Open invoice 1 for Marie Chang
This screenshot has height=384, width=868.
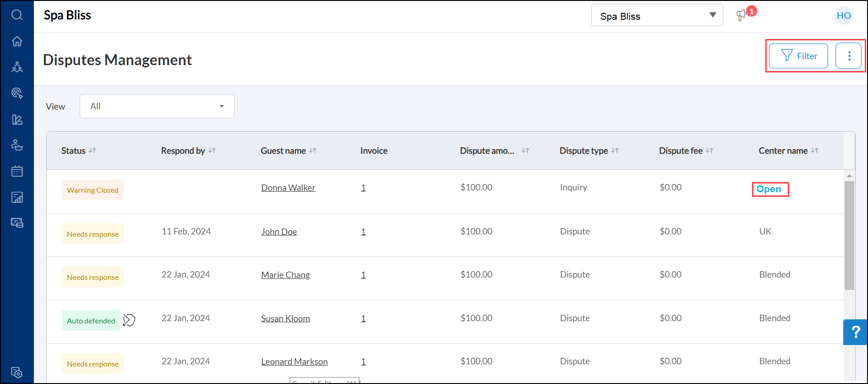tap(363, 275)
